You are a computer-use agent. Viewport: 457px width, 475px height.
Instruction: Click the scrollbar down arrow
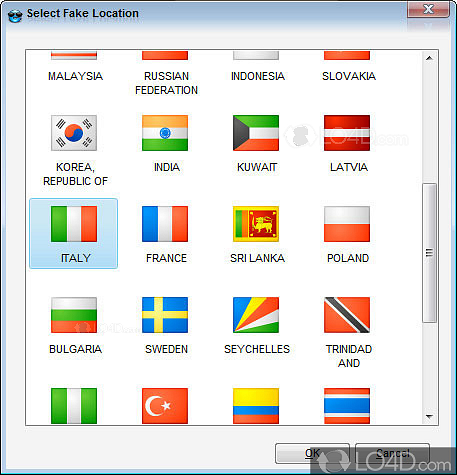[x=429, y=416]
